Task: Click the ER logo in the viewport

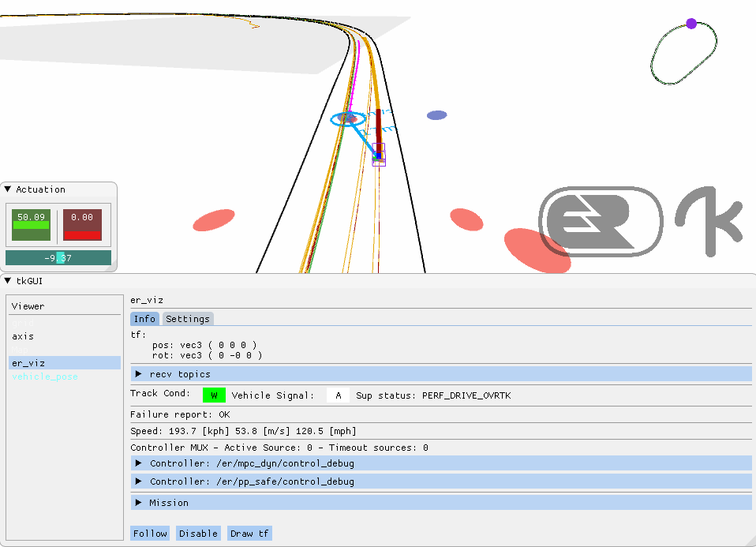Action: (x=601, y=222)
